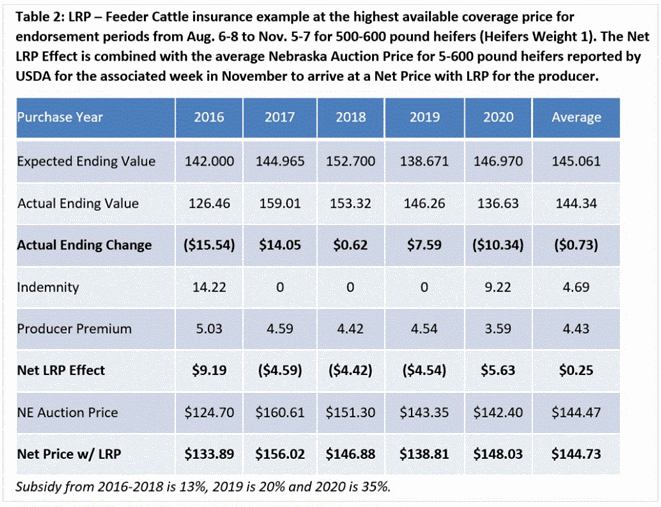Click the Indemnity row label
Image resolution: width=661 pixels, height=507 pixels.
click(x=49, y=287)
